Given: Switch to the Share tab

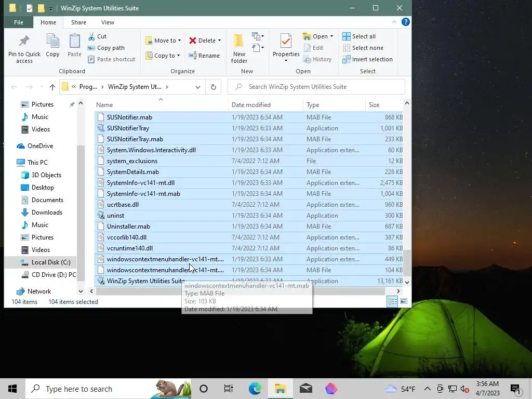Looking at the screenshot, I should [x=78, y=22].
